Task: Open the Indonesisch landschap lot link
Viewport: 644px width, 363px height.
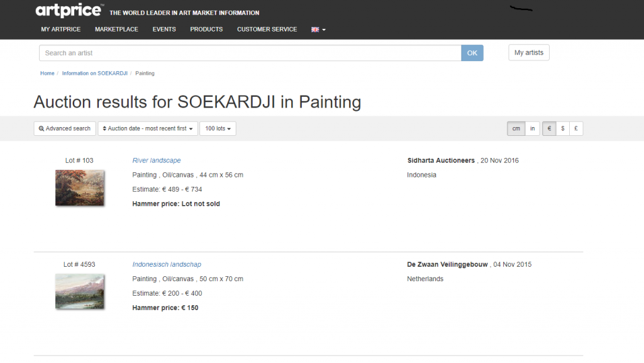Action: tap(167, 264)
